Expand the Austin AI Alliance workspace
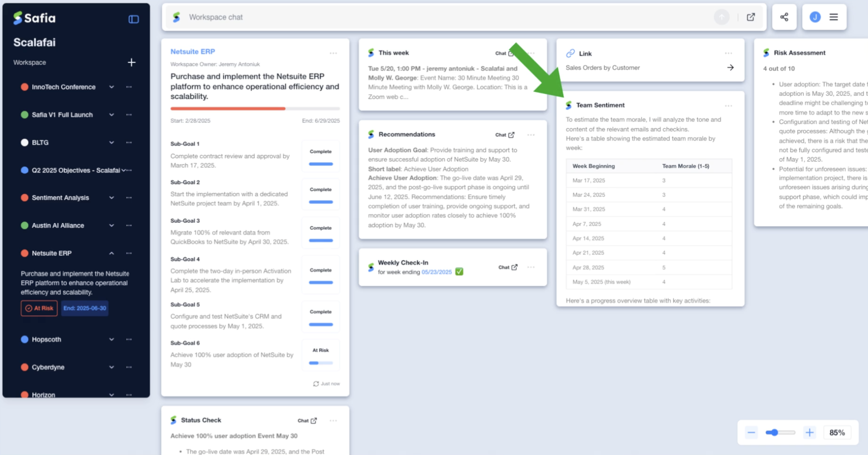Image resolution: width=868 pixels, height=455 pixels. tap(112, 225)
